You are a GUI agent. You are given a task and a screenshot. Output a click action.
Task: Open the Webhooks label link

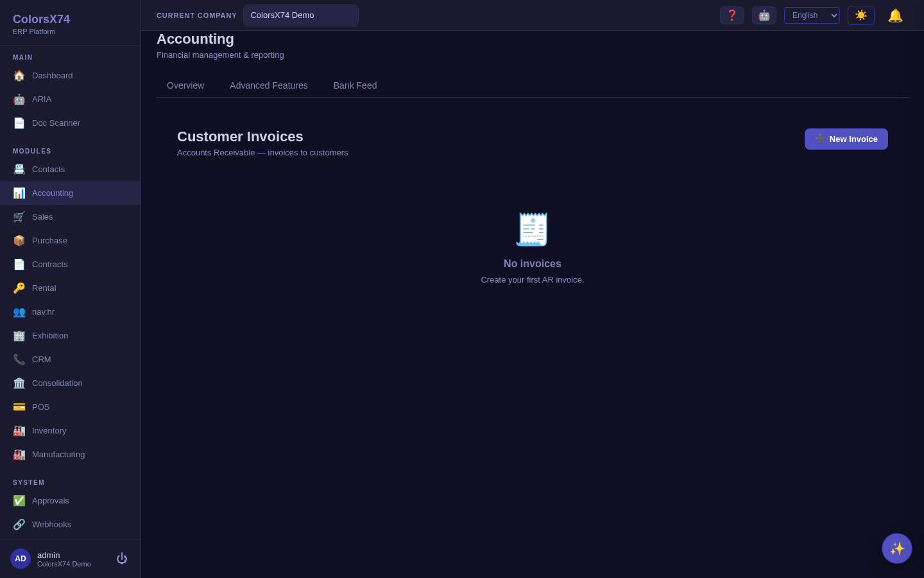(x=51, y=525)
